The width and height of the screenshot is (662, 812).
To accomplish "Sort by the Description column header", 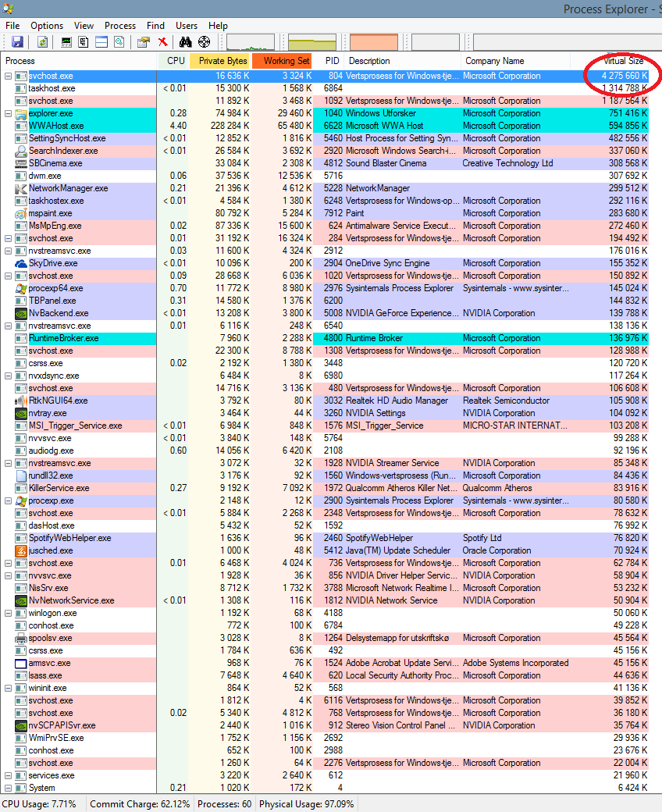I will 402,61.
